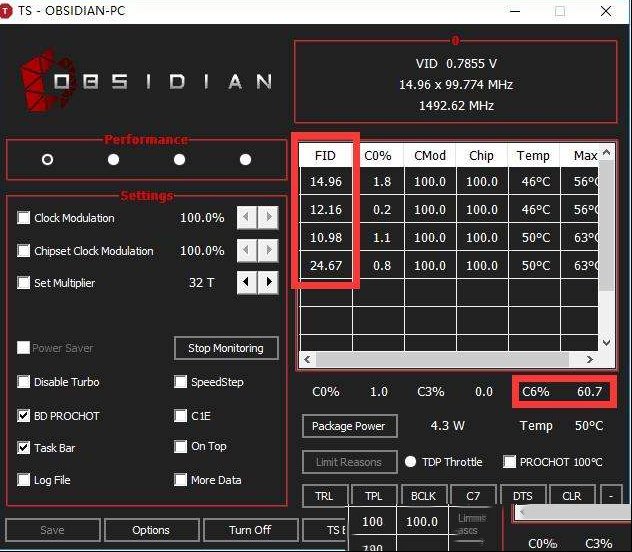Viewport: 632px width, 552px height.
Task: Toggle the PROCHOT 100°C checkbox
Action: point(509,462)
